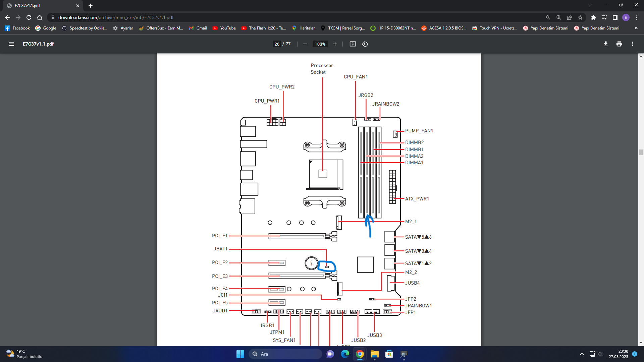Viewport: 644px width, 362px height.
Task: Toggle the presentation mode icon
Action: 352,44
